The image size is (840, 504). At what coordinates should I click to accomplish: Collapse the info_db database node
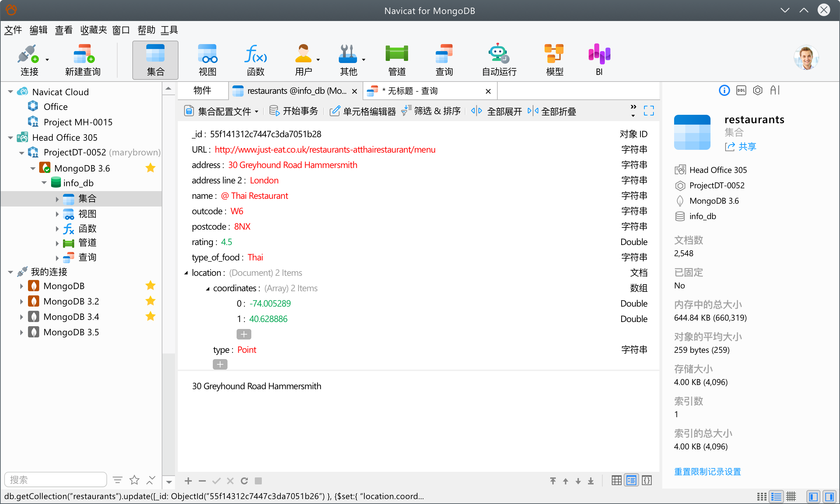coord(44,183)
